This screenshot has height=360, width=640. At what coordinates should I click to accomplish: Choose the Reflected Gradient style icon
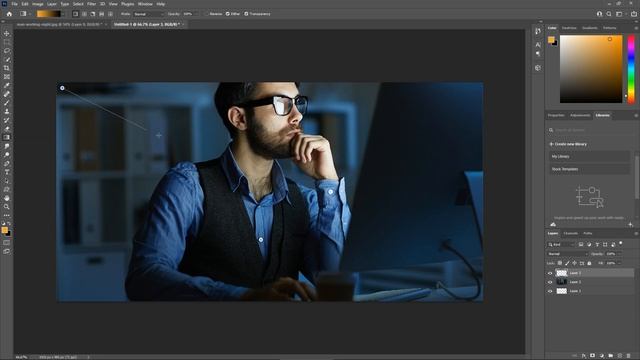pos(101,14)
